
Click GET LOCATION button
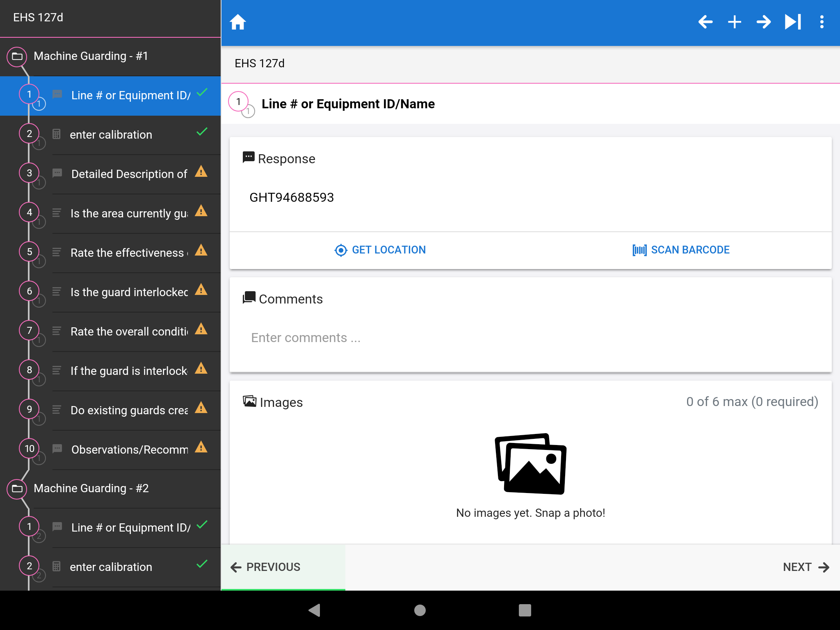380,250
